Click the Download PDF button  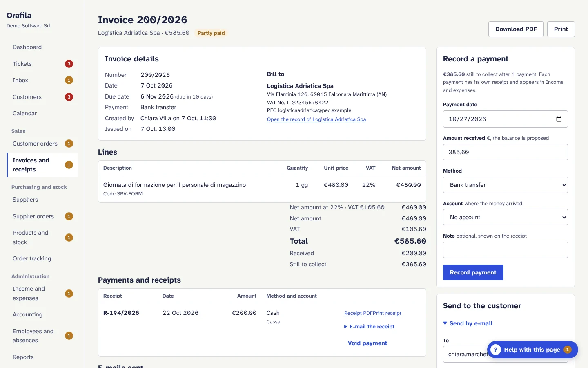[x=516, y=29]
